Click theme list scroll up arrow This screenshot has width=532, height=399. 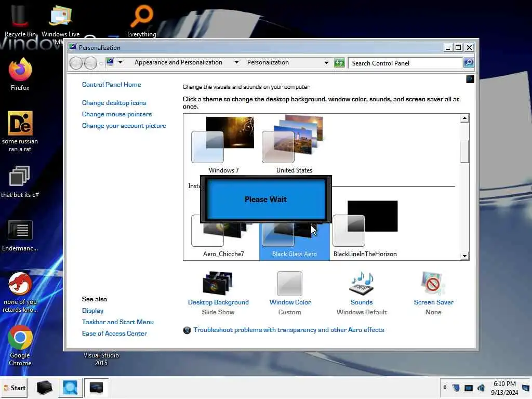pos(464,118)
